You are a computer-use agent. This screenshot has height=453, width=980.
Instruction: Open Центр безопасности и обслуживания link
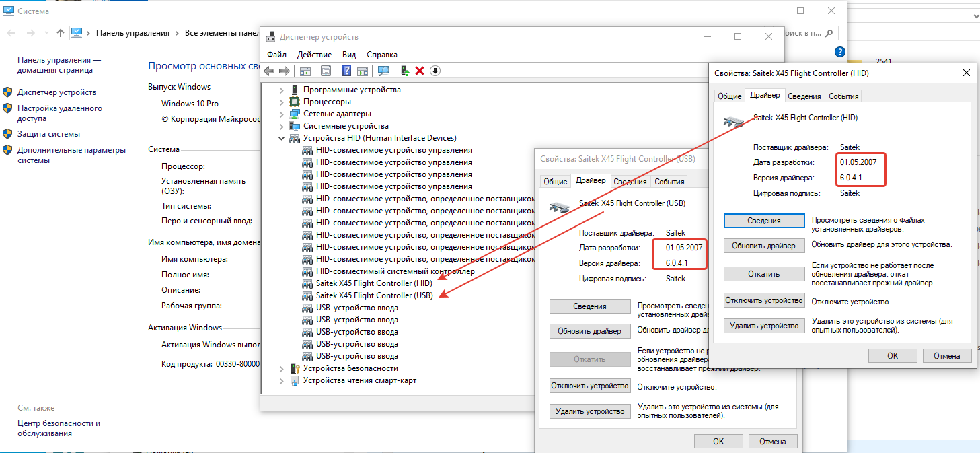pos(59,429)
